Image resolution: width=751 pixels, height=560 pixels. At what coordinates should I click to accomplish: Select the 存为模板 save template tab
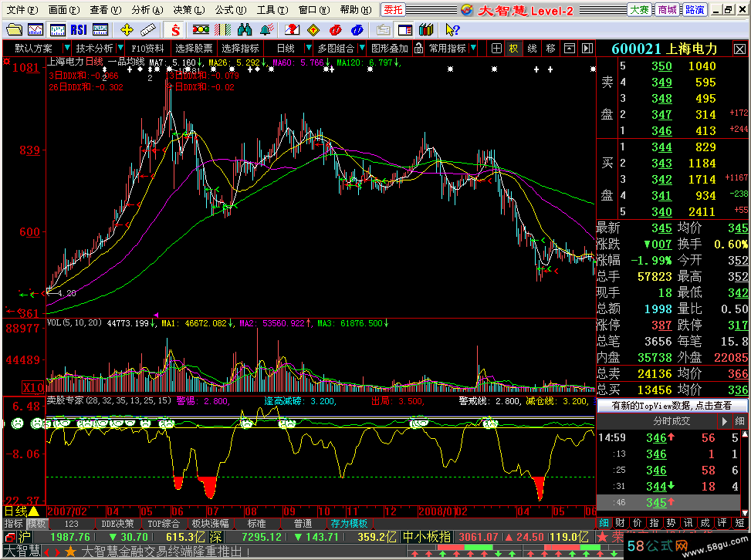click(349, 524)
